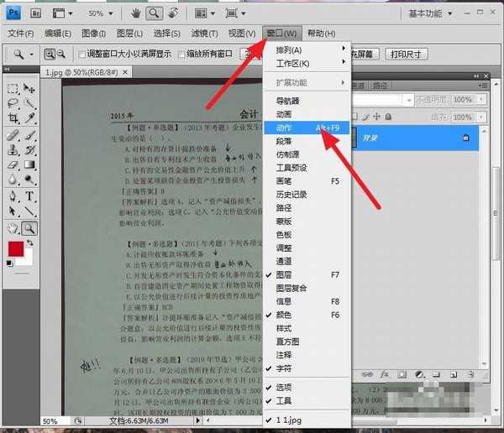Screen dimensions: 504x433
Task: Select the Rectangular Marquee tool
Action: click(x=13, y=89)
